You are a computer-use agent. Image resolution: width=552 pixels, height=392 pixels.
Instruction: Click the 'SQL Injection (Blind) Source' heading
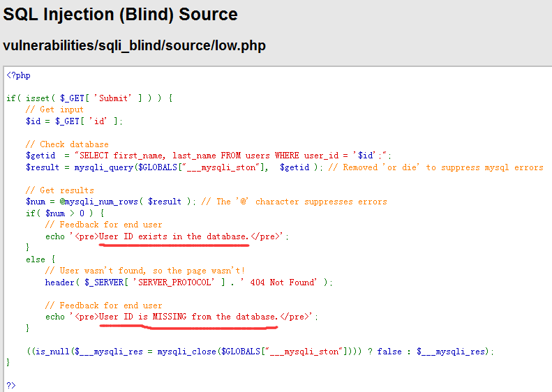point(121,14)
